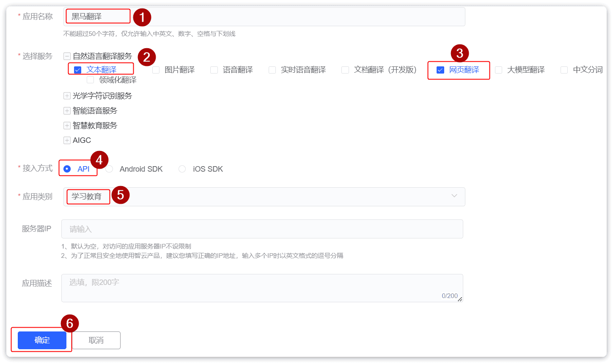Expand the AIGC service node

67,140
